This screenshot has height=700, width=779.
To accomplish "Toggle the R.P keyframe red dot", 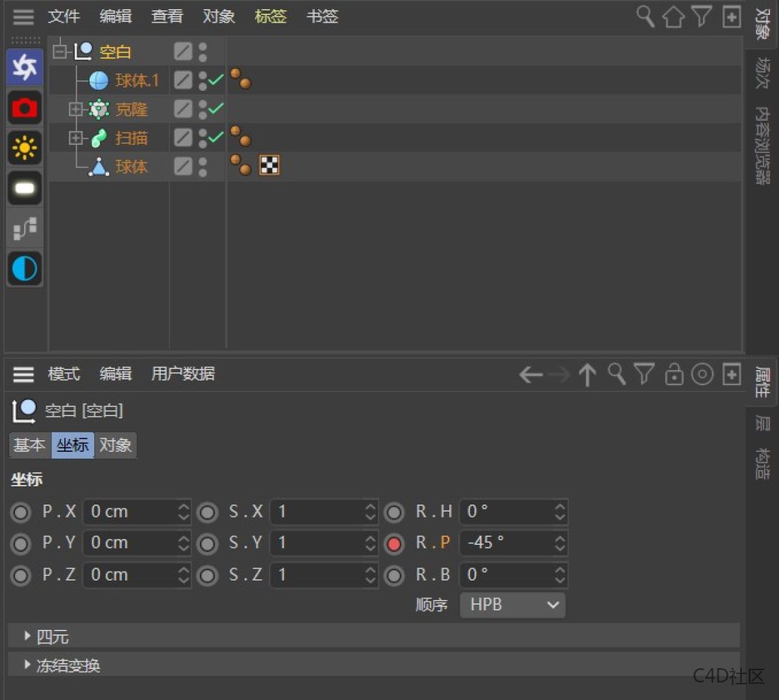I will [394, 544].
